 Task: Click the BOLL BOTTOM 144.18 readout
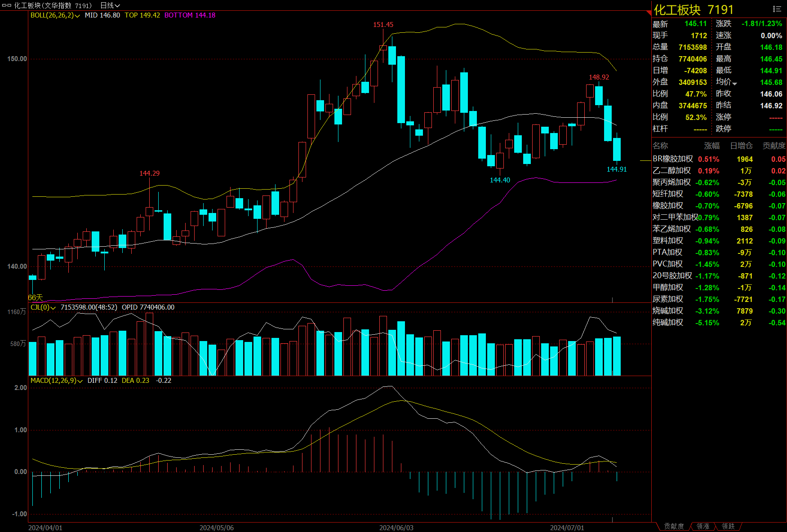(190, 15)
